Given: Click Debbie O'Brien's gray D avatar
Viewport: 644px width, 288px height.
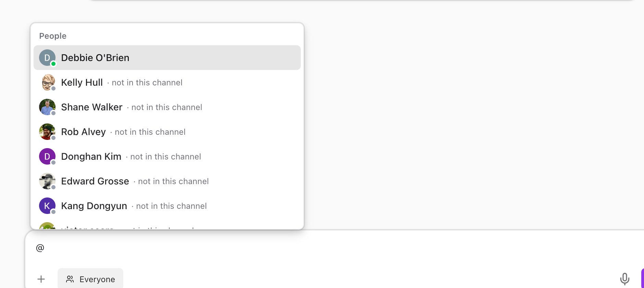Looking at the screenshot, I should pyautogui.click(x=47, y=58).
